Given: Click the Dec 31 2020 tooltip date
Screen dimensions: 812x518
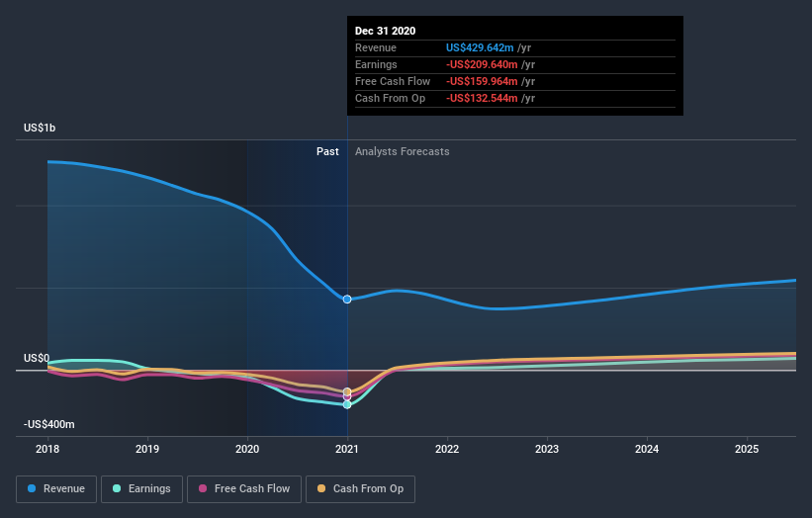Looking at the screenshot, I should pos(386,31).
